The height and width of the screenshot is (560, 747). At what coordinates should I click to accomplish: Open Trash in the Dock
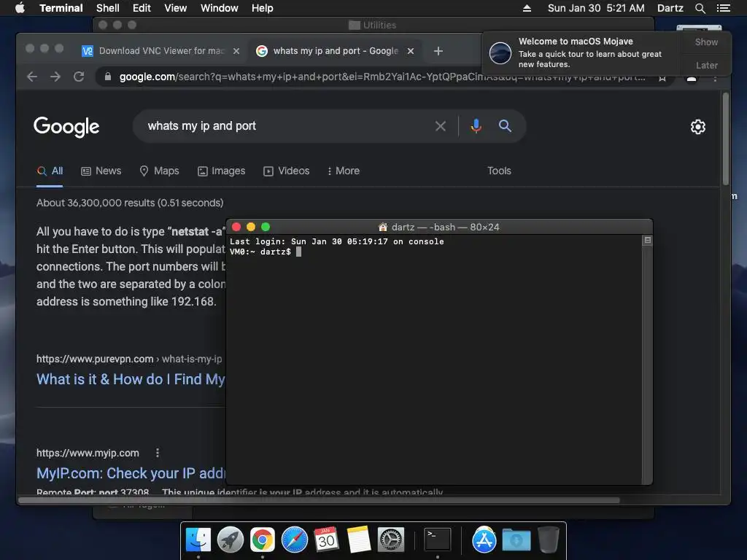(x=549, y=540)
